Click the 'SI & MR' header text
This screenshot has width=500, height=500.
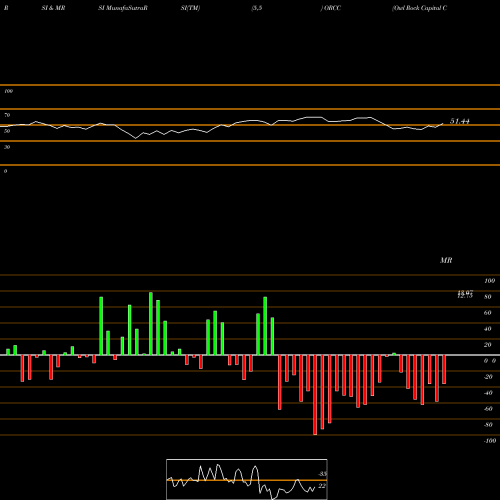click(53, 8)
